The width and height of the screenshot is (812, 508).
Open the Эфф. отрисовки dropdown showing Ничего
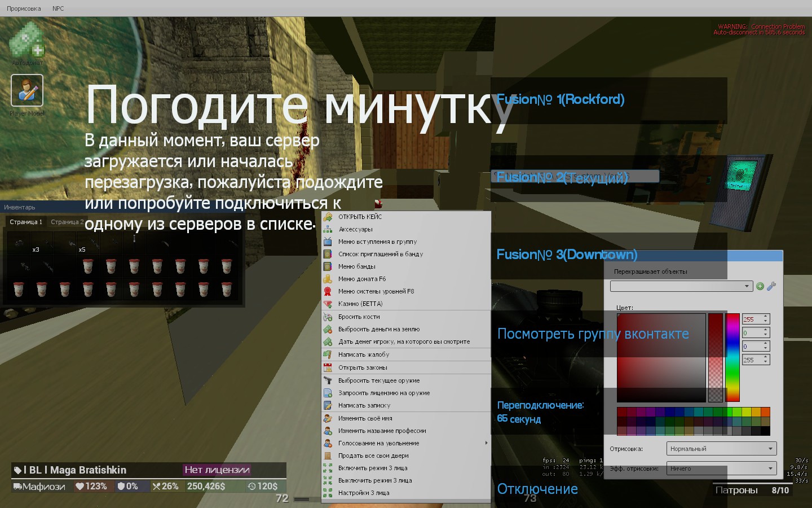point(722,468)
